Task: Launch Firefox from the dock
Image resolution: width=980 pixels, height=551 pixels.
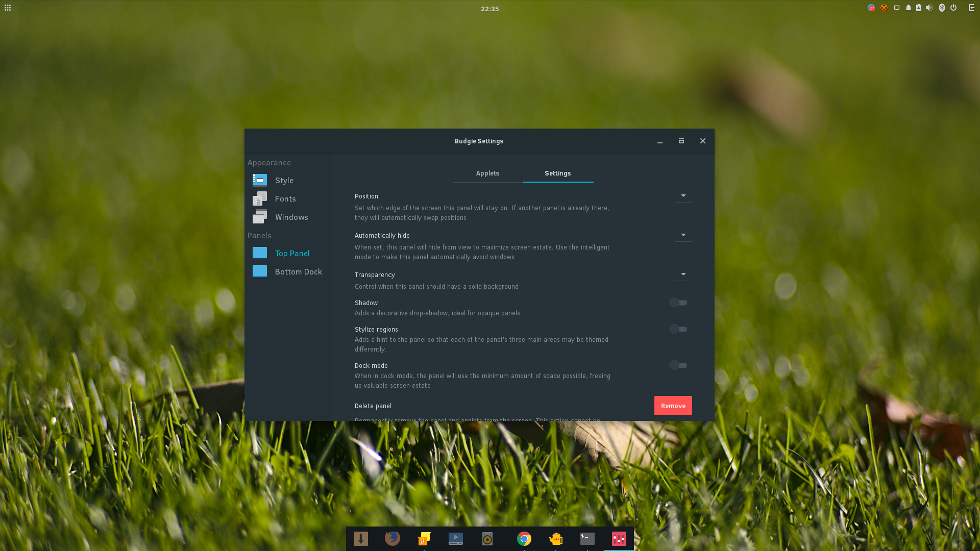Action: click(x=393, y=539)
